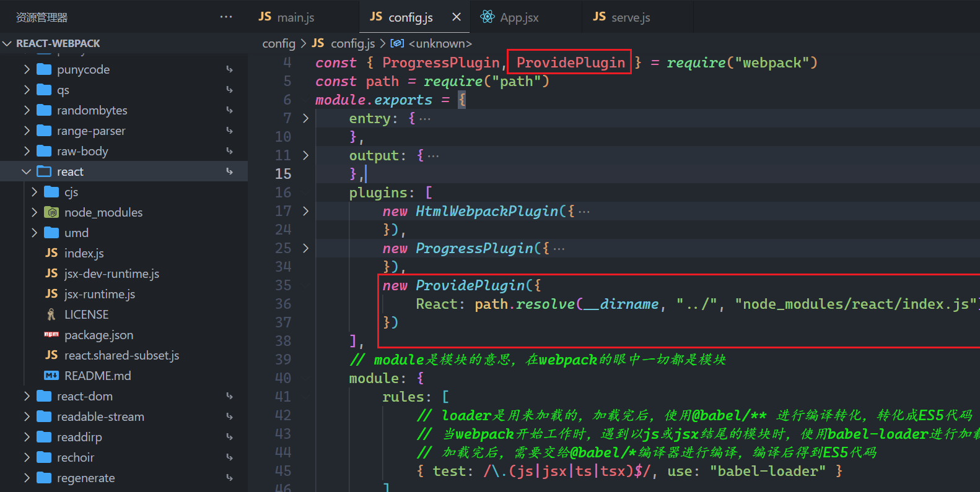Click the symlink arrow beside react folder
Viewport: 980px width, 492px height.
(x=230, y=171)
